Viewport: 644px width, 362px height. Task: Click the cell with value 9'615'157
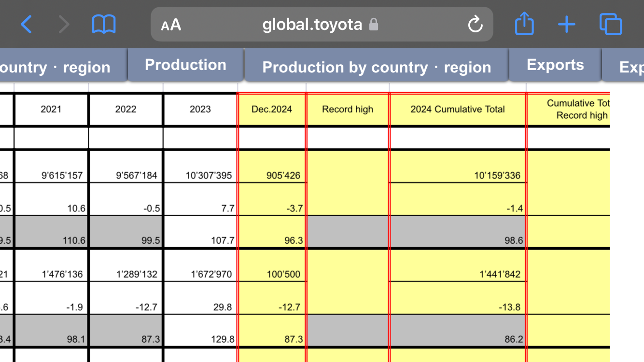pyautogui.click(x=51, y=167)
